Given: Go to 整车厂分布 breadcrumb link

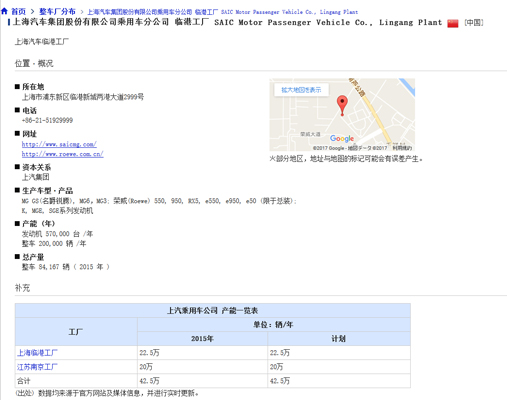Looking at the screenshot, I should 57,12.
